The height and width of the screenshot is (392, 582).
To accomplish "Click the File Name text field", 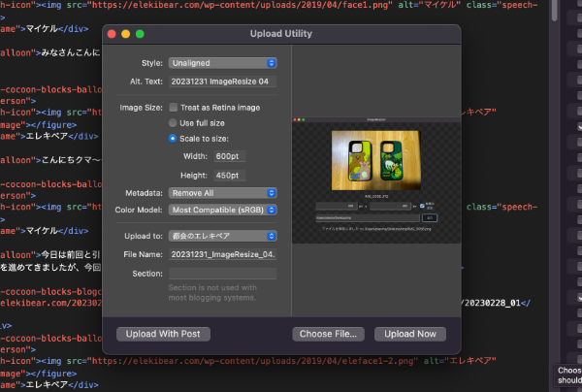I will click(223, 254).
